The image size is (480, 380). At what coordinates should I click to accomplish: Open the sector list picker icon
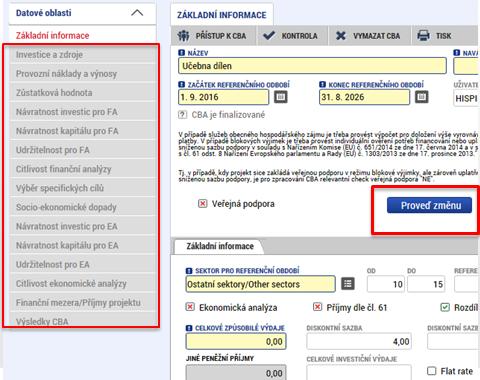pos(348,284)
